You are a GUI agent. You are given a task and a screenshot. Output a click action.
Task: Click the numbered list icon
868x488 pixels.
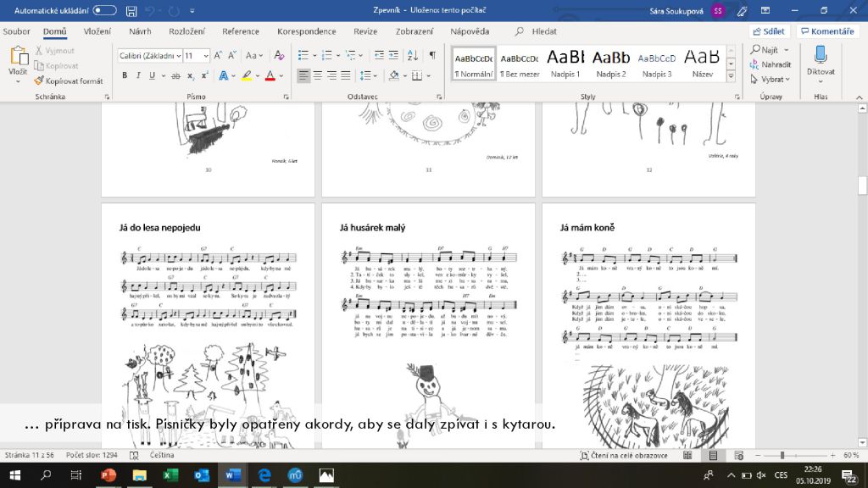326,55
